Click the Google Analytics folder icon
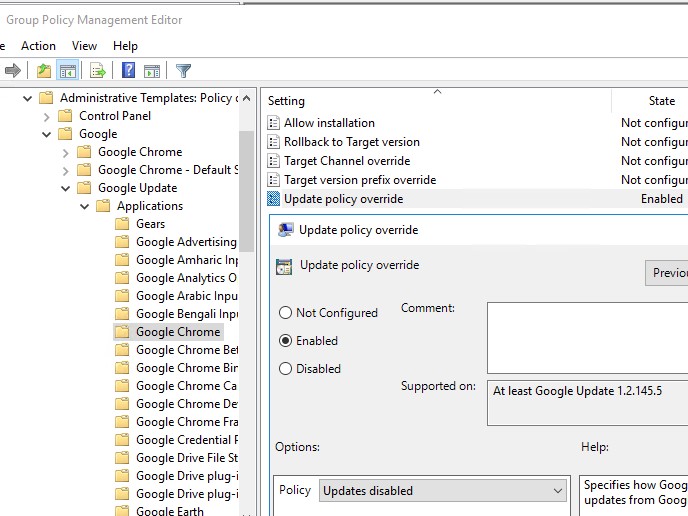The width and height of the screenshot is (688, 516). pyautogui.click(x=122, y=278)
